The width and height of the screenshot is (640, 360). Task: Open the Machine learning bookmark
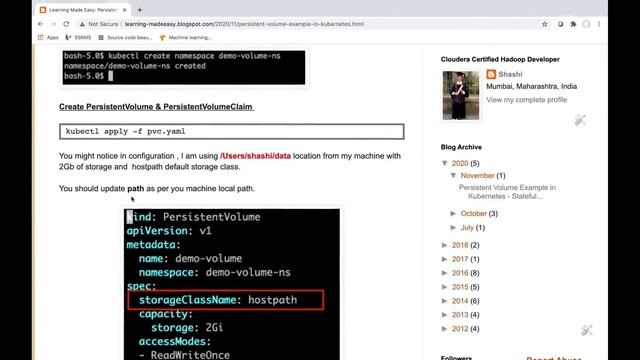[x=185, y=38]
